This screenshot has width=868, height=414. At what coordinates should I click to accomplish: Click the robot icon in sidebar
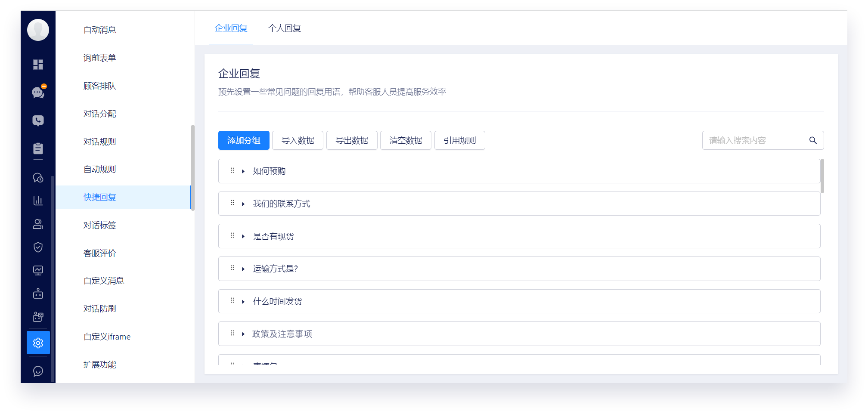[x=38, y=294]
